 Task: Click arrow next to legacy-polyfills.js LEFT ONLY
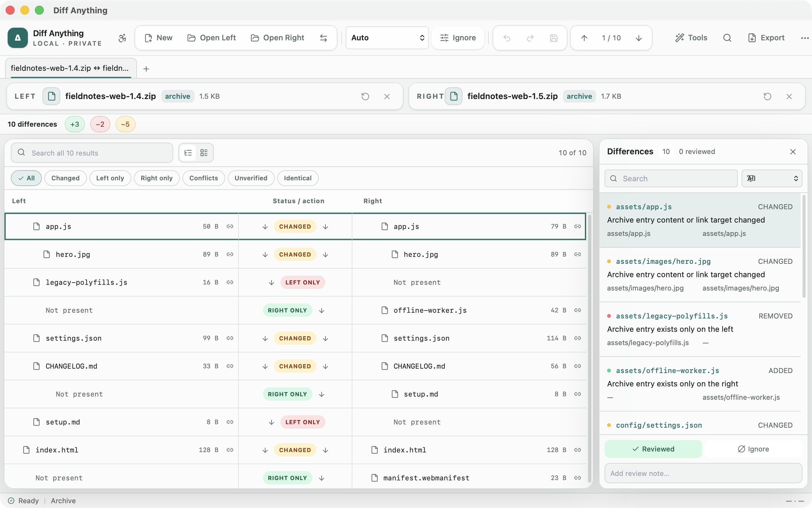click(272, 283)
